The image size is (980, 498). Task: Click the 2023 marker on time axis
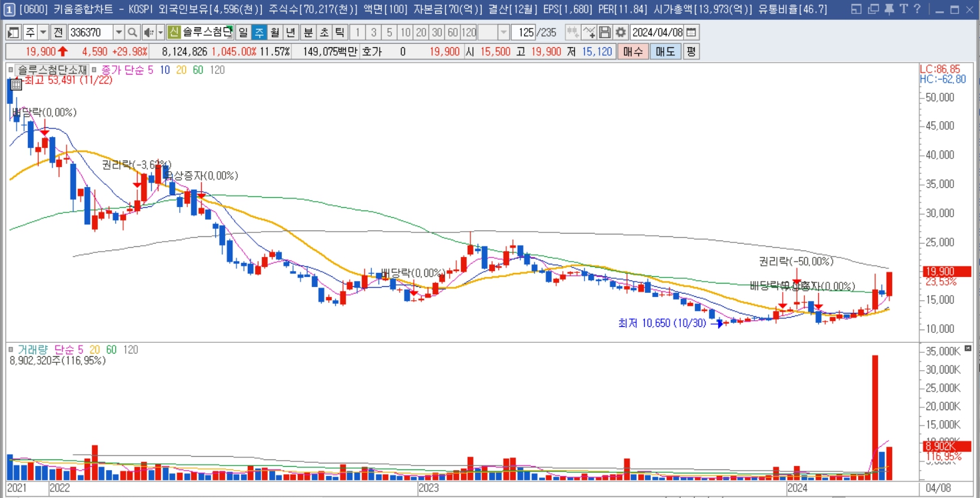click(x=428, y=489)
